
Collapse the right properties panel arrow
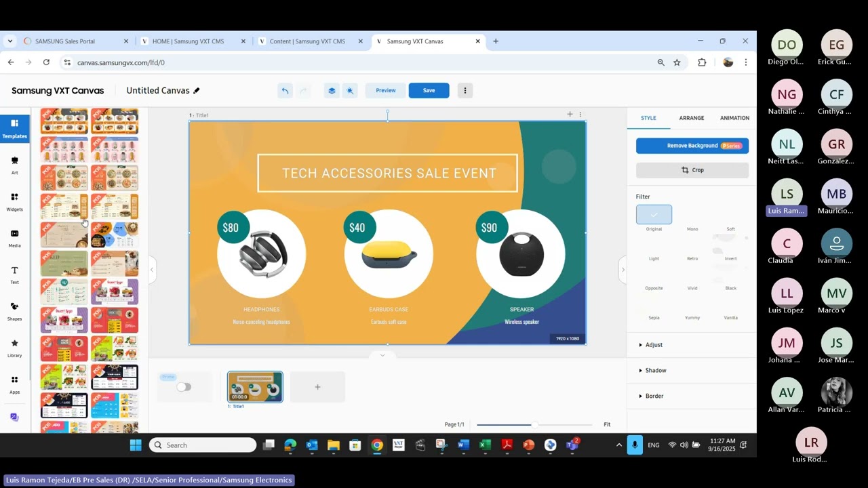coord(623,270)
